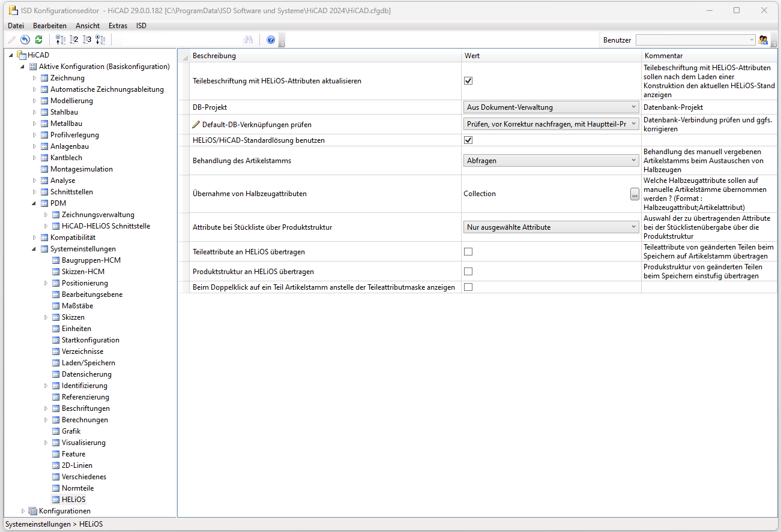
Task: Expand the Stahlbau tree node
Action: coord(35,112)
